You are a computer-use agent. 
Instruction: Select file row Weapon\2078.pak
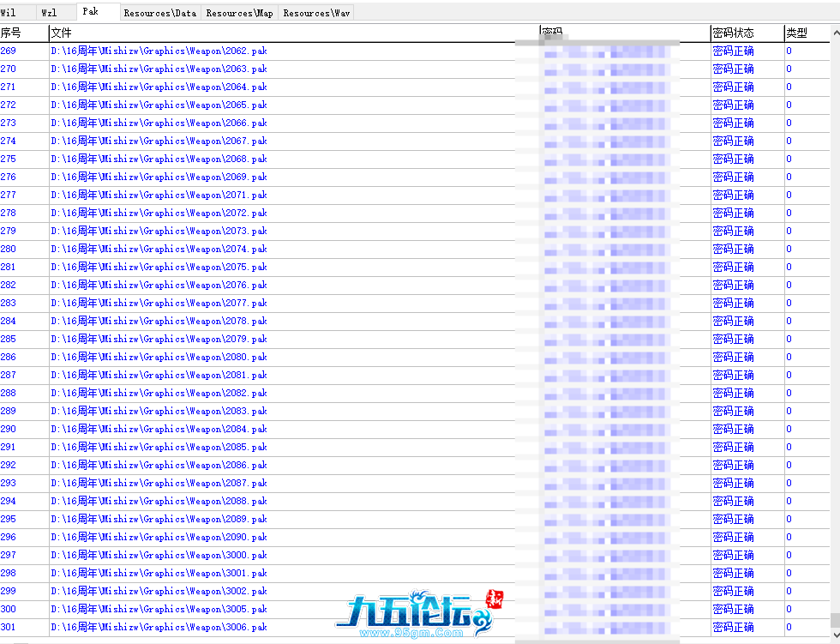[x=415, y=321]
